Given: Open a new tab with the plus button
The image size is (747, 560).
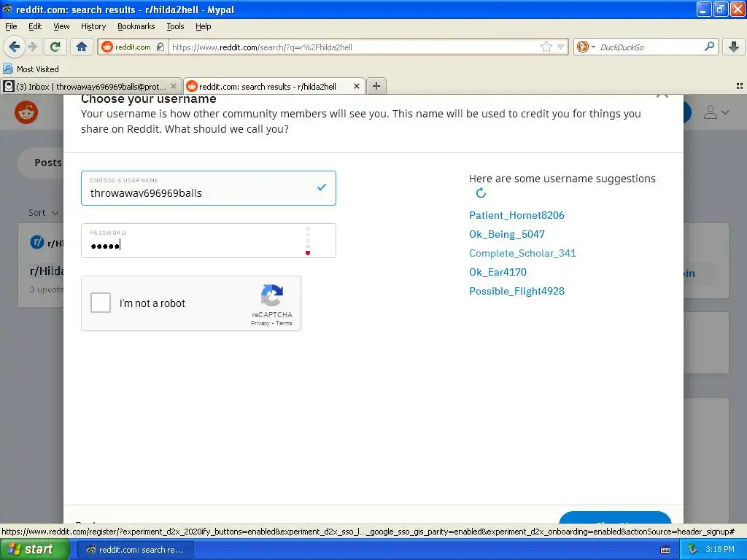Looking at the screenshot, I should click(376, 86).
